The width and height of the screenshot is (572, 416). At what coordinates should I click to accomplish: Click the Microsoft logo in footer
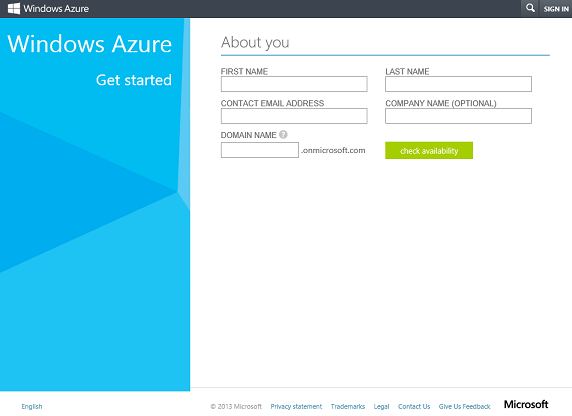pos(526,404)
